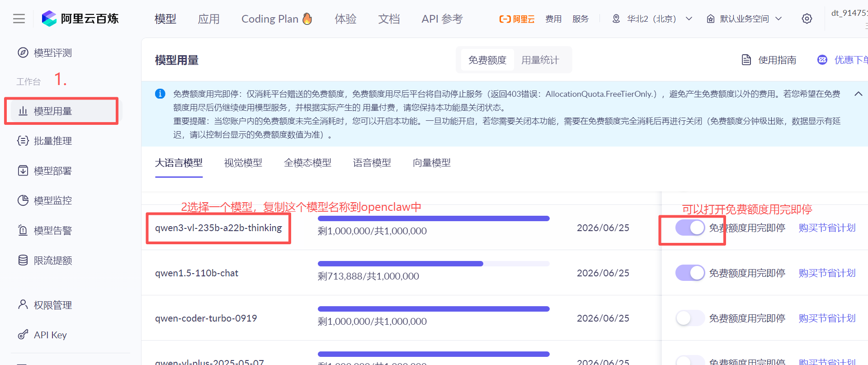Click the blue info icon in notice
This screenshot has width=868, height=365.
click(x=160, y=94)
